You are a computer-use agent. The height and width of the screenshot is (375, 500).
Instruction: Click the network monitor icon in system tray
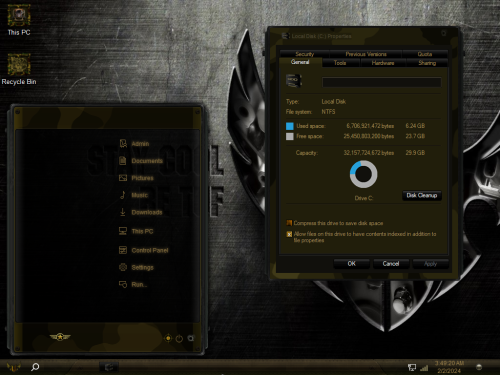click(x=412, y=367)
